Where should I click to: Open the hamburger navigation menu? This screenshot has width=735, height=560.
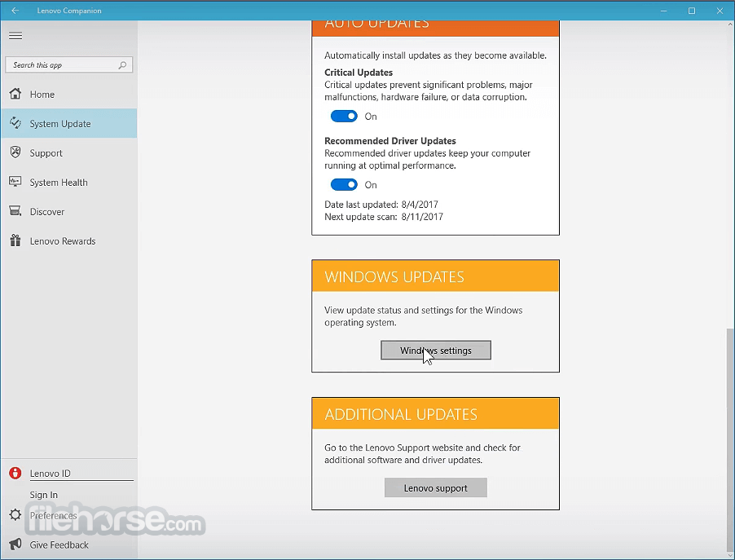15,36
